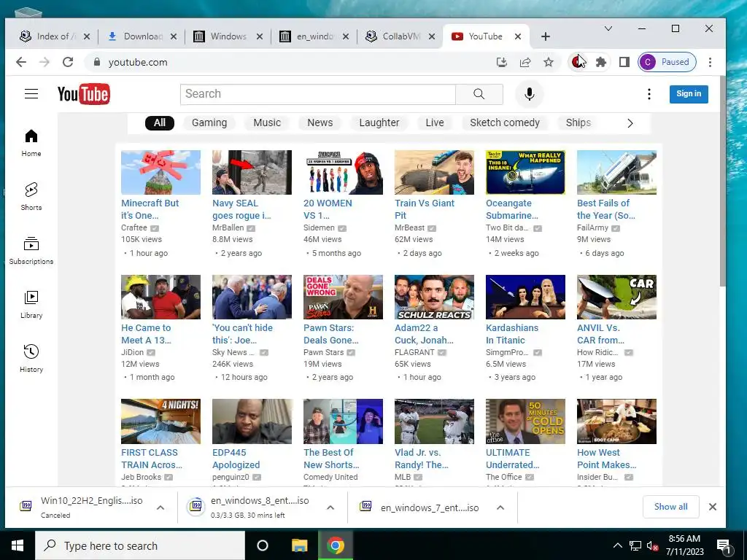Image resolution: width=747 pixels, height=560 pixels.
Task: Show hidden tray icons chevron
Action: (x=617, y=545)
